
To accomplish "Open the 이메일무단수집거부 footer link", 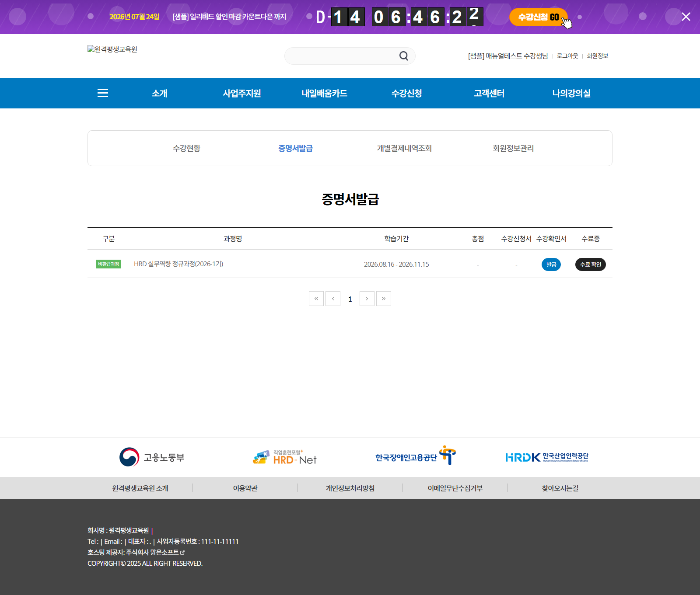I will [x=455, y=488].
